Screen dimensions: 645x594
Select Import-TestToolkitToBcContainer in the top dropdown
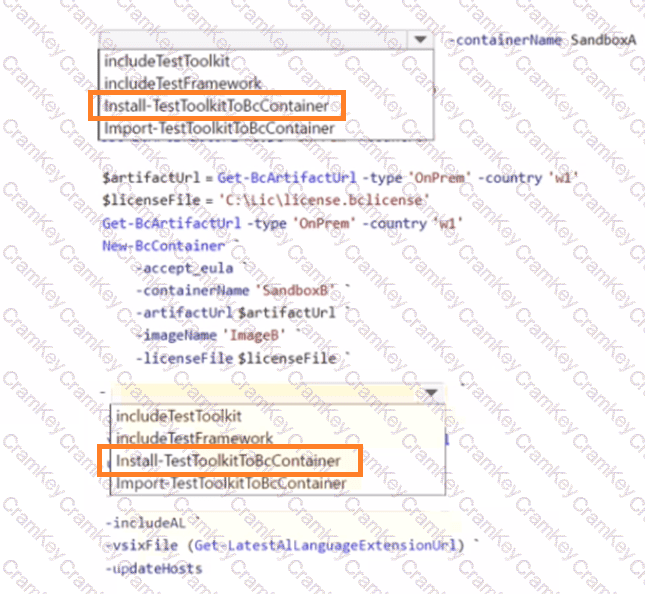(x=218, y=127)
